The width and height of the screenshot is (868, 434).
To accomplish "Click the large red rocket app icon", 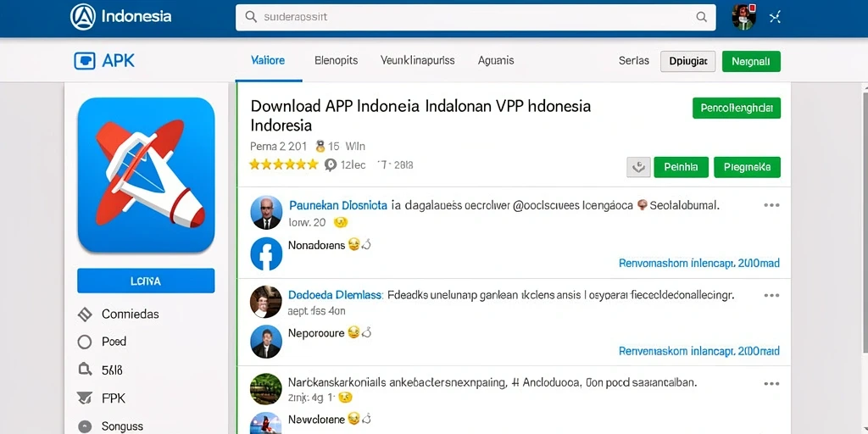I will [x=146, y=175].
